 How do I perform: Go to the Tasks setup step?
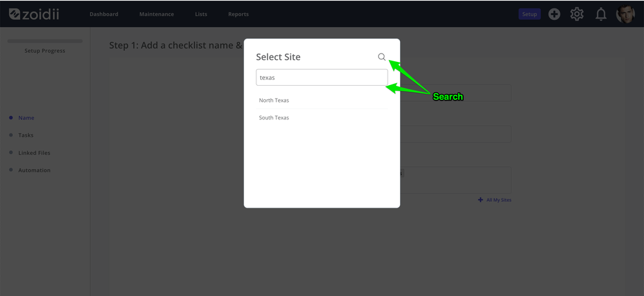26,135
